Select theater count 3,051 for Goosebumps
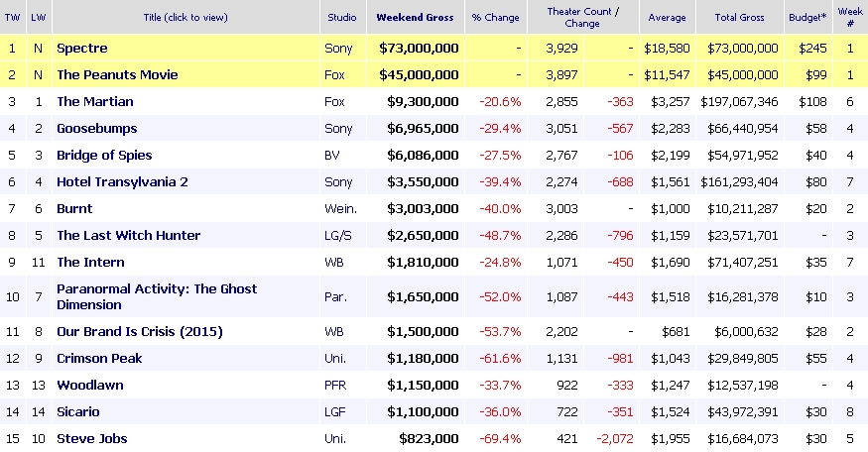The height and width of the screenshot is (452, 868). (x=561, y=128)
